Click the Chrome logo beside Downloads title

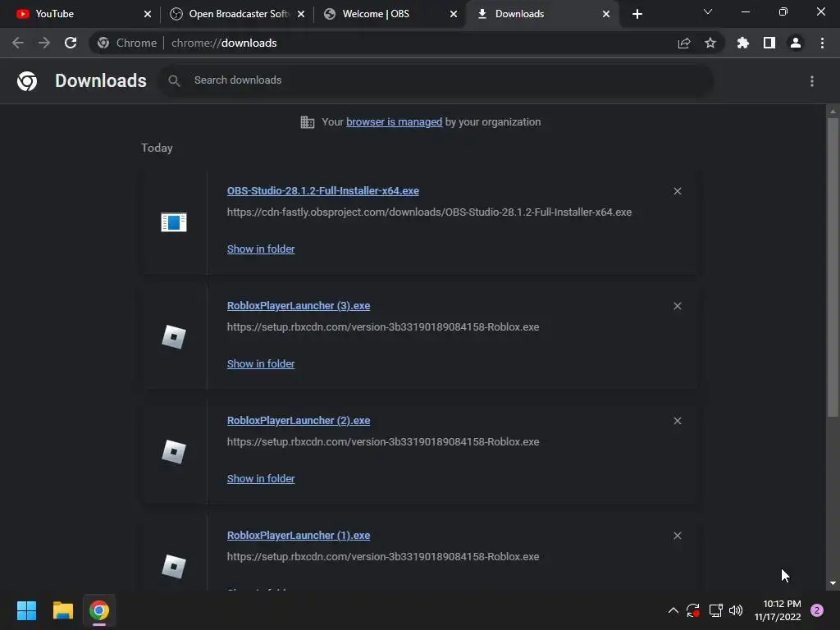(27, 81)
